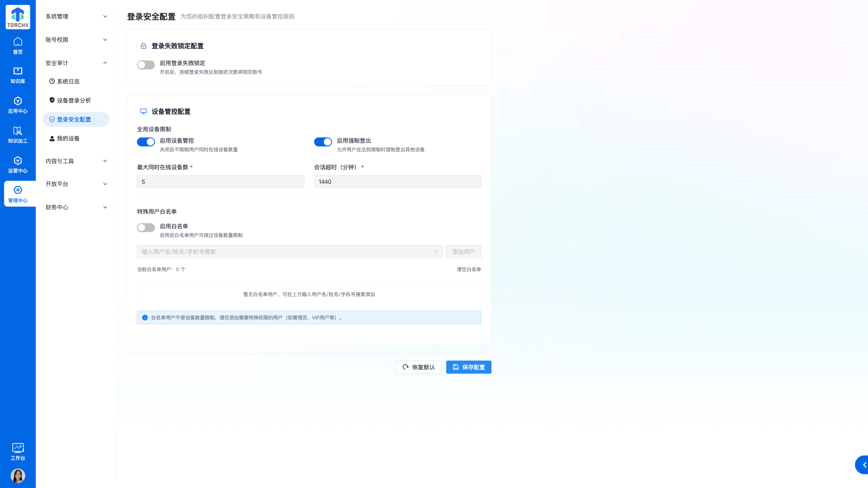This screenshot has width=868, height=488.
Task: Open 运营中心 operations icon
Action: 18,165
